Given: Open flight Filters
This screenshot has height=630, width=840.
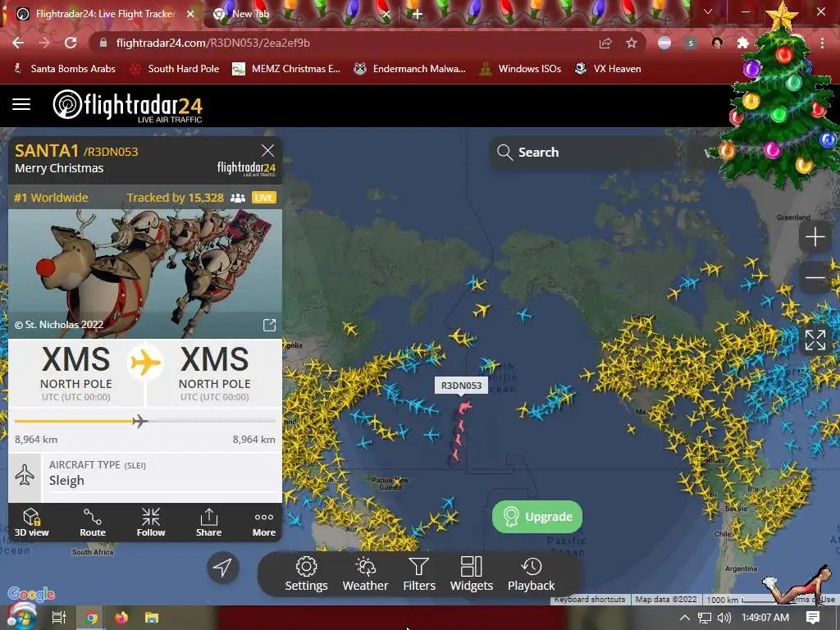Looking at the screenshot, I should [x=419, y=574].
